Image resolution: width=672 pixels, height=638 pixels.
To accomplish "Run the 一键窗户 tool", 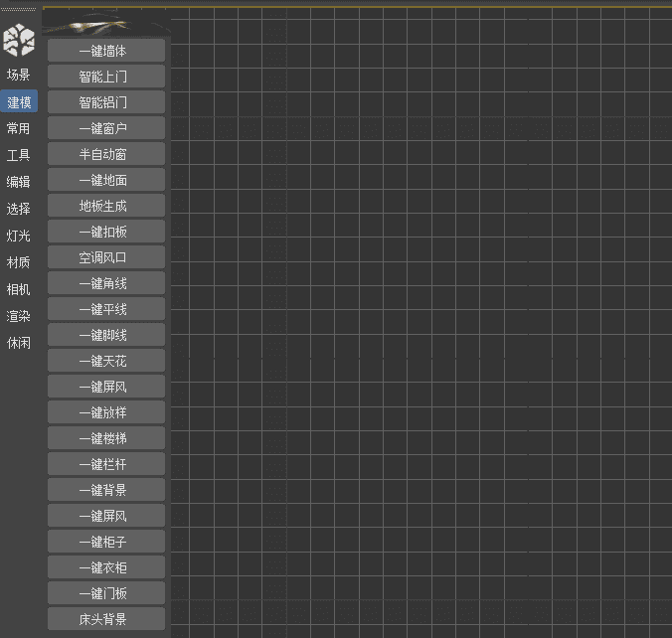I will click(x=105, y=128).
